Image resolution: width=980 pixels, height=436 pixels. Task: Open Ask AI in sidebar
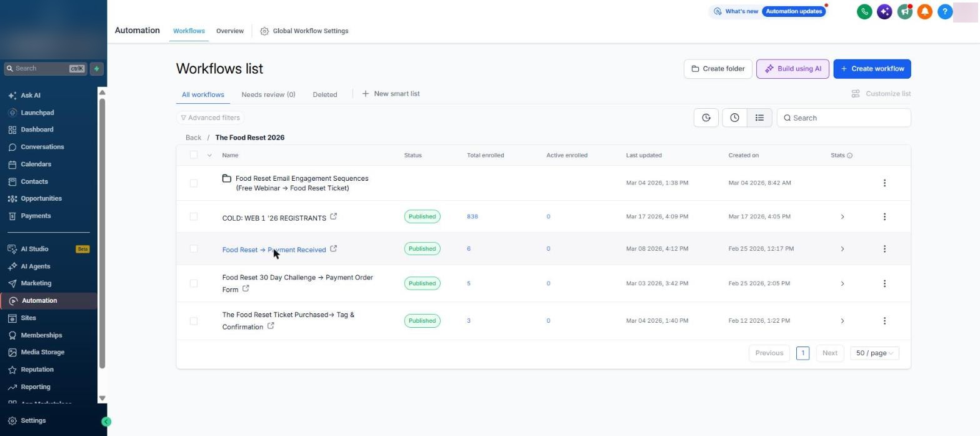pos(31,95)
